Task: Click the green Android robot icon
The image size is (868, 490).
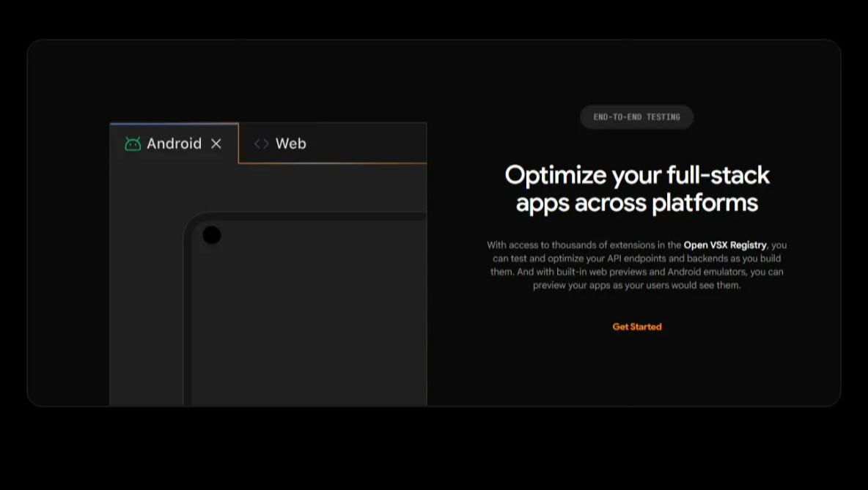Action: point(133,144)
